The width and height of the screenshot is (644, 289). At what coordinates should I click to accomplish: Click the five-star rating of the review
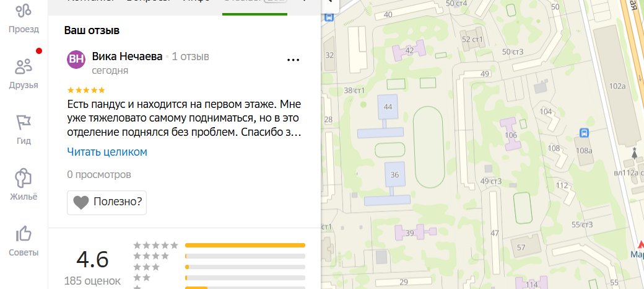coord(86,90)
